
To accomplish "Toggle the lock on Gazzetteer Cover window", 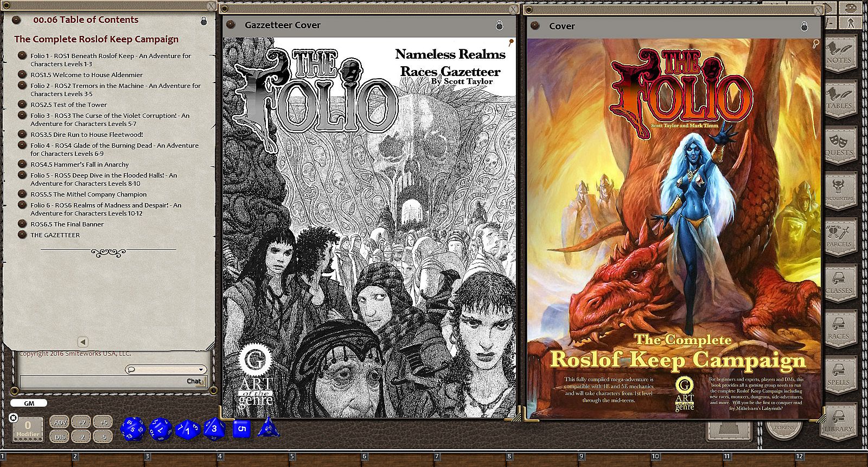I will (499, 26).
